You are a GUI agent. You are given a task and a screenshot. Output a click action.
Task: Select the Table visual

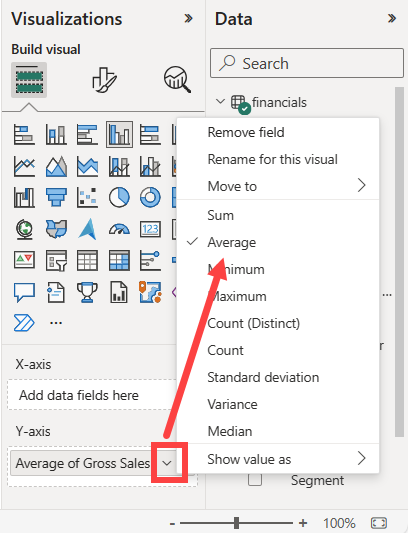coord(87,261)
